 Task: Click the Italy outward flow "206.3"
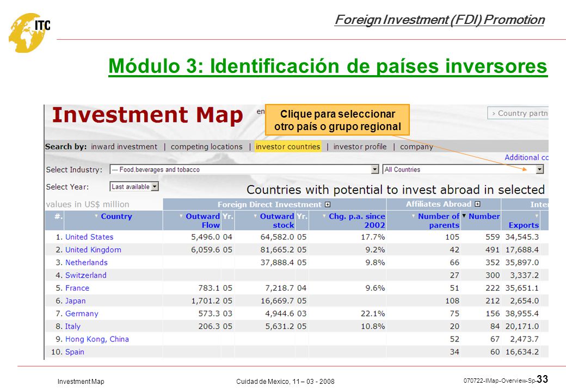coord(209,326)
